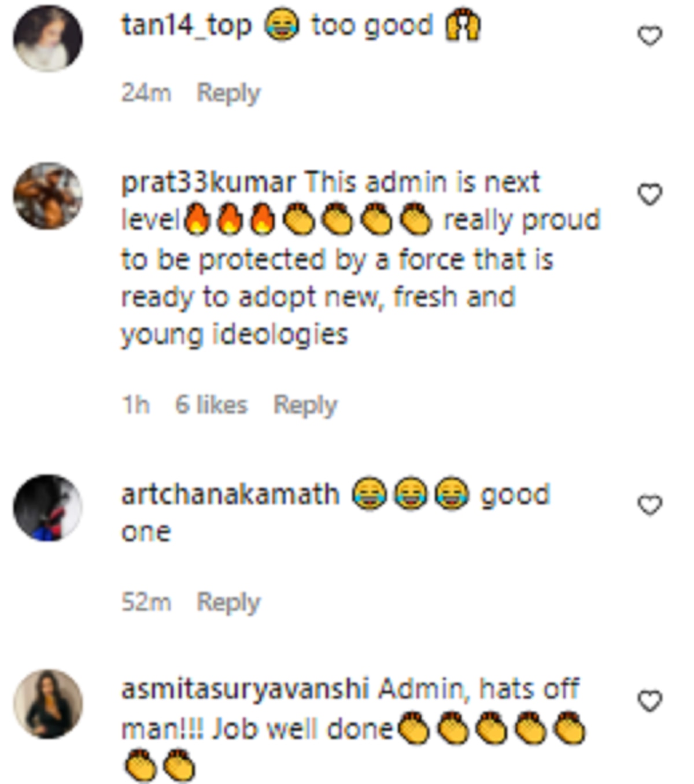
Task: Heart asmitasuryavanshi's comment
Action: coord(649,701)
